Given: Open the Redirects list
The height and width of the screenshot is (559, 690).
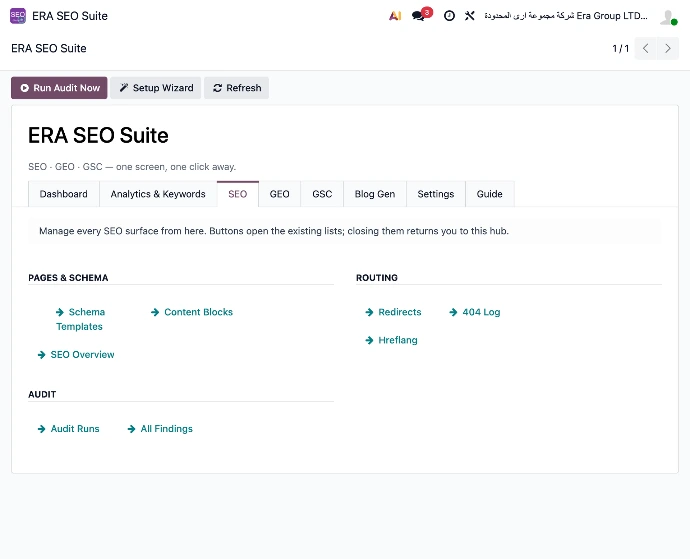Looking at the screenshot, I should tap(393, 312).
